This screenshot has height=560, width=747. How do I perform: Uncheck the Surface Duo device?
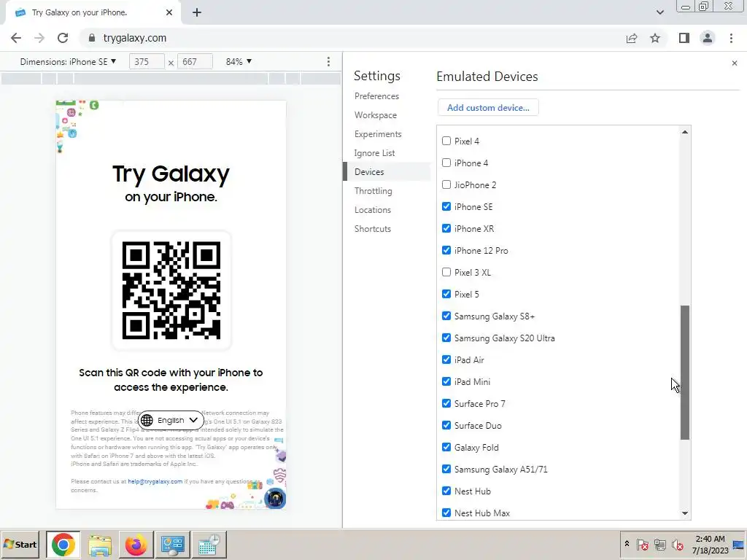446,425
